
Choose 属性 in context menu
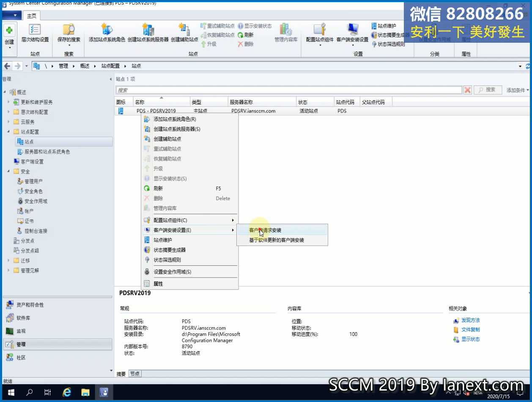point(189,284)
